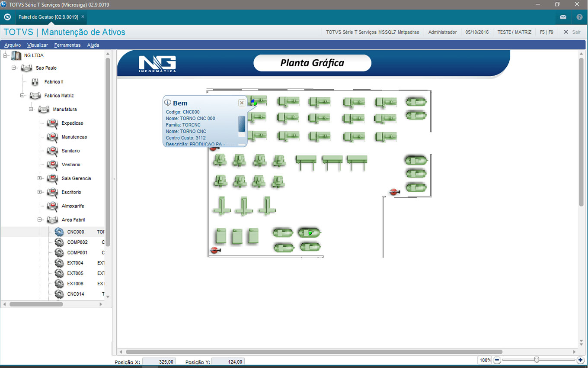
Task: Expand the Sala Gerencia tree node
Action: pos(40,178)
